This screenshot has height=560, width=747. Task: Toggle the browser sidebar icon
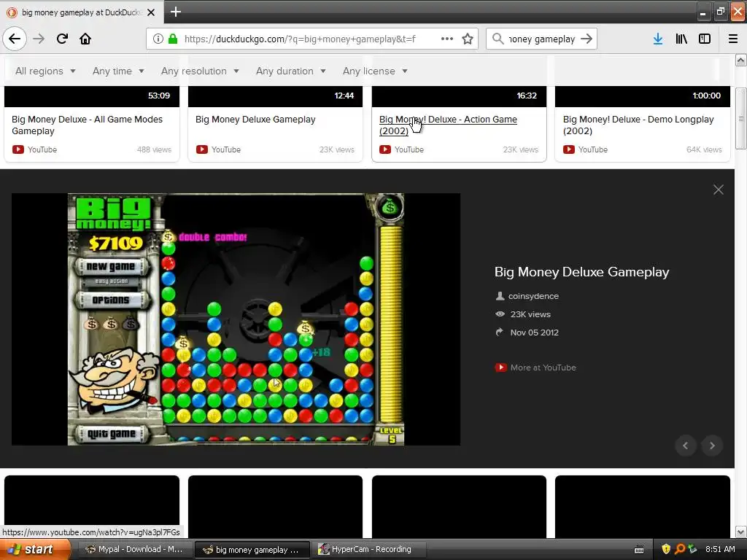click(x=705, y=39)
